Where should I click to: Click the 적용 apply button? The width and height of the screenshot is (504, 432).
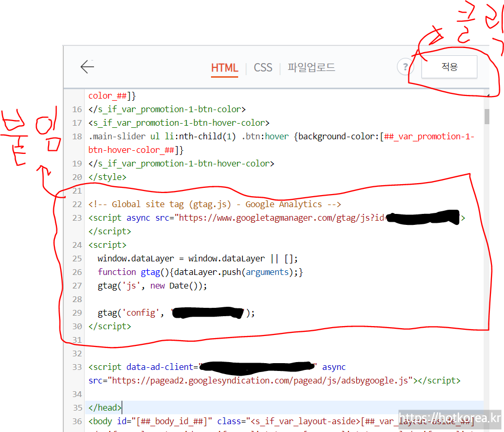(x=449, y=67)
